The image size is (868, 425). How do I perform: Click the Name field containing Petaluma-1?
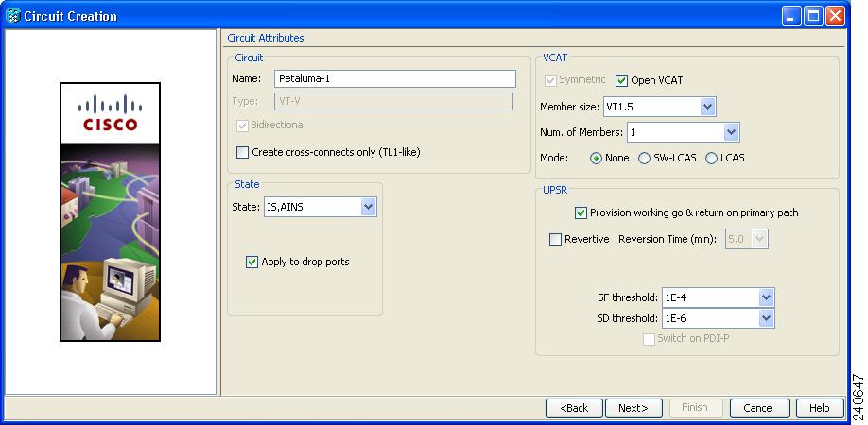[395, 78]
